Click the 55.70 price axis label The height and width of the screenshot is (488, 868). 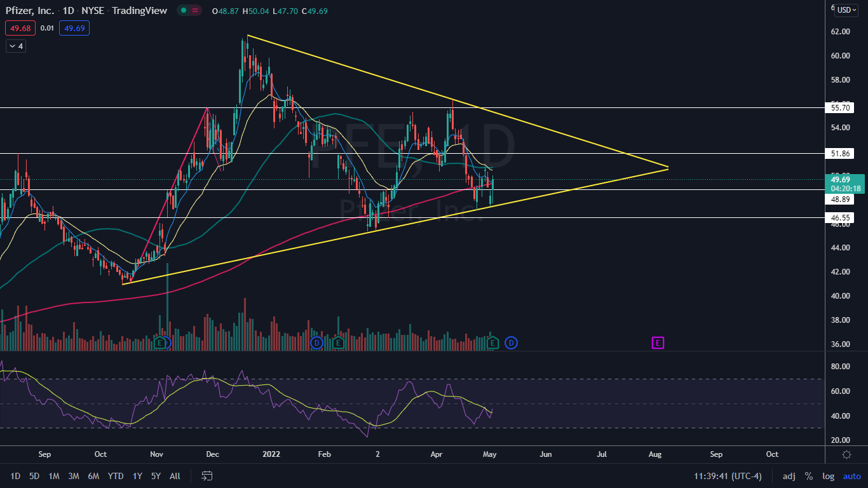point(841,108)
